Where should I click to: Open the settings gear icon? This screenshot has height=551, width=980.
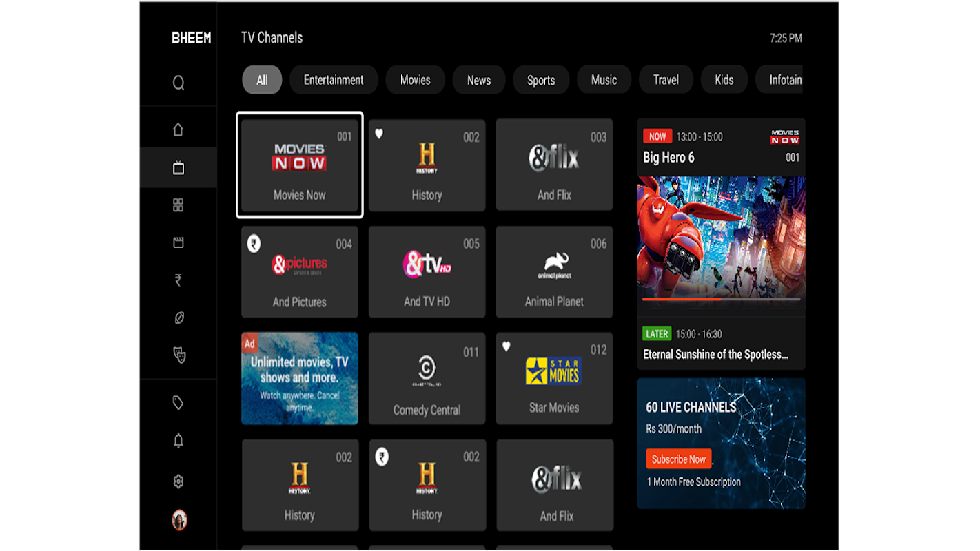(178, 481)
